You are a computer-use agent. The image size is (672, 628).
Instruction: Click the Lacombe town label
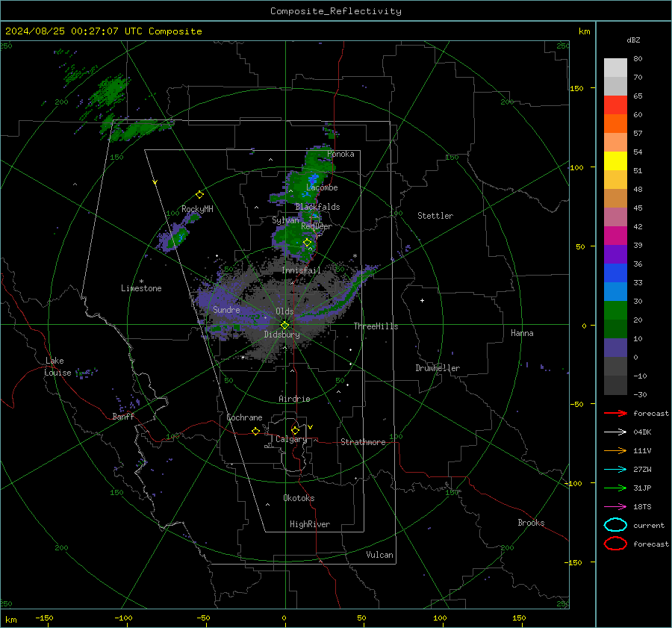(x=322, y=187)
